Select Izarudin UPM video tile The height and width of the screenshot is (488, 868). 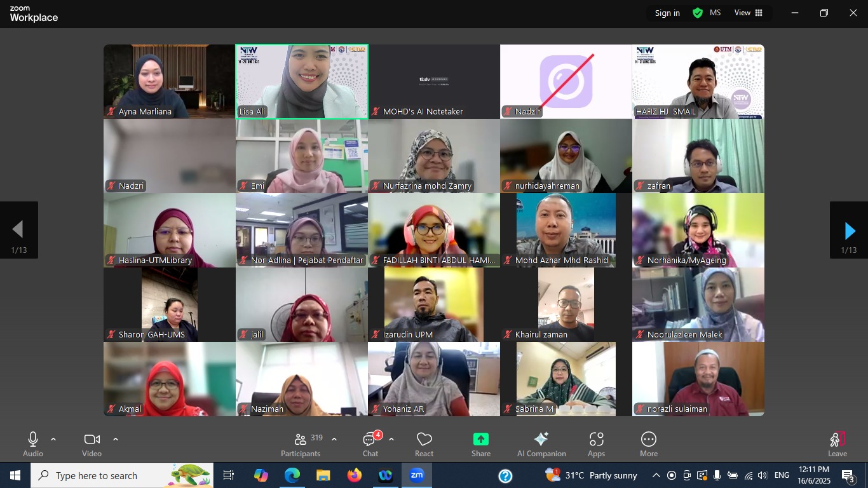[x=434, y=304]
